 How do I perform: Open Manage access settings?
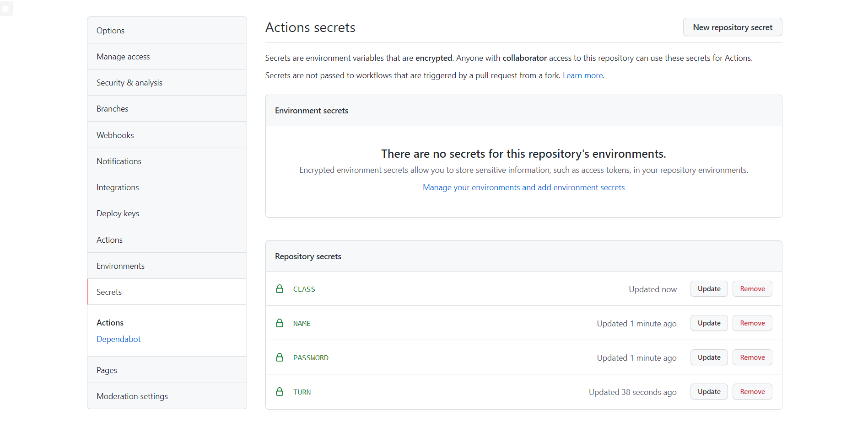coord(123,57)
